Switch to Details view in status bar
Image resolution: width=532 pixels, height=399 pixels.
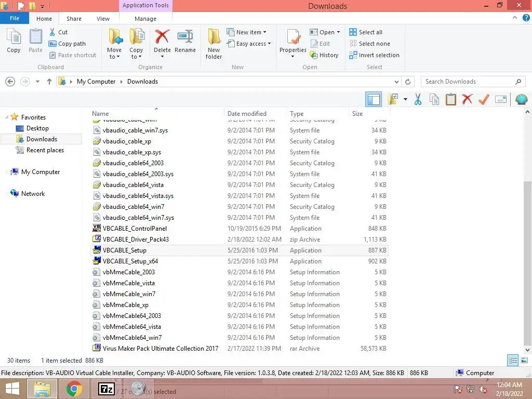[x=513, y=361]
